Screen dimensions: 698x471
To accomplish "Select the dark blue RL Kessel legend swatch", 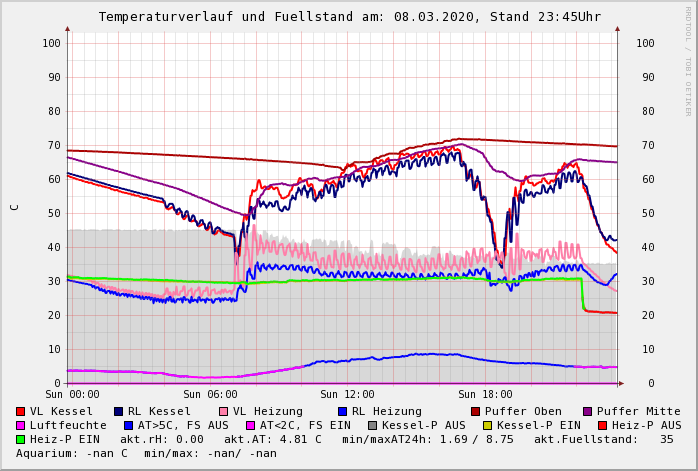I will coord(118,412).
